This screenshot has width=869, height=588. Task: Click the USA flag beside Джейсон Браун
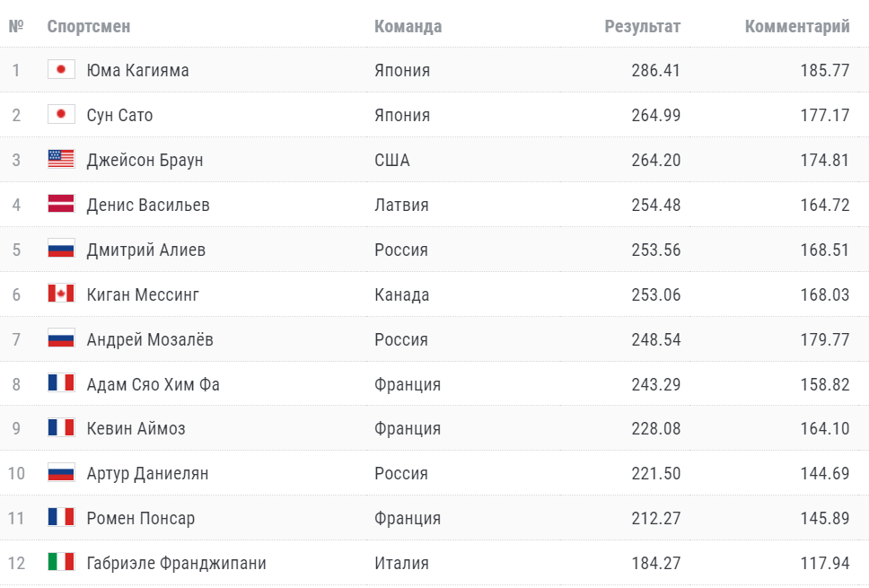tap(61, 160)
